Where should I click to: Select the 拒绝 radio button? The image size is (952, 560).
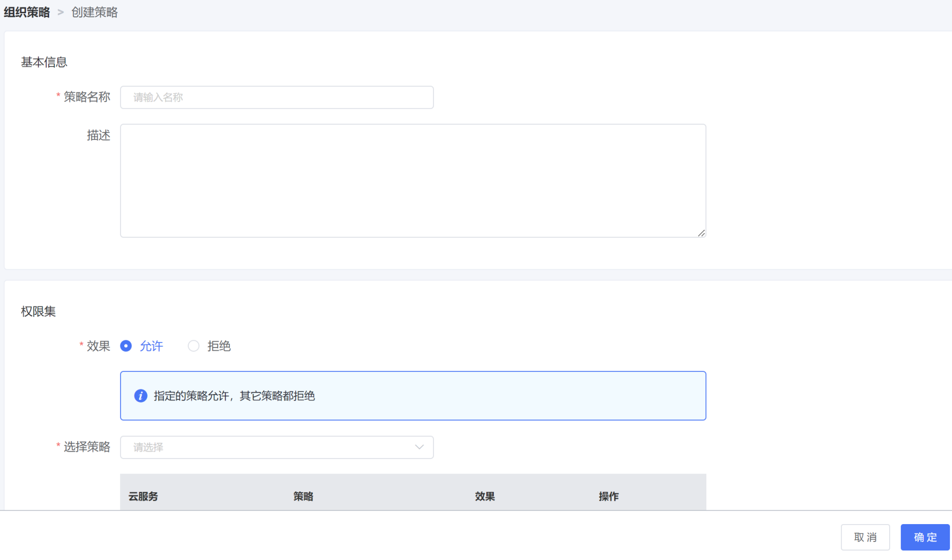coord(193,346)
